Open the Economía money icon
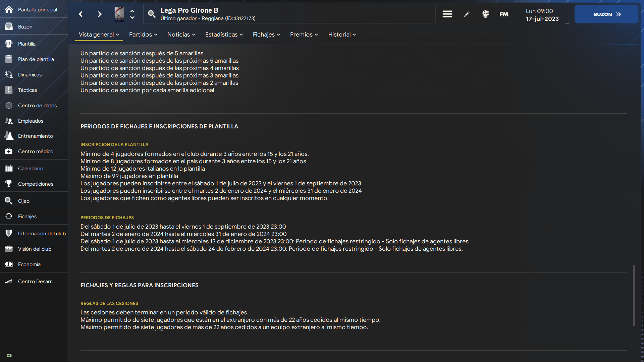The image size is (644, 362). [9, 264]
